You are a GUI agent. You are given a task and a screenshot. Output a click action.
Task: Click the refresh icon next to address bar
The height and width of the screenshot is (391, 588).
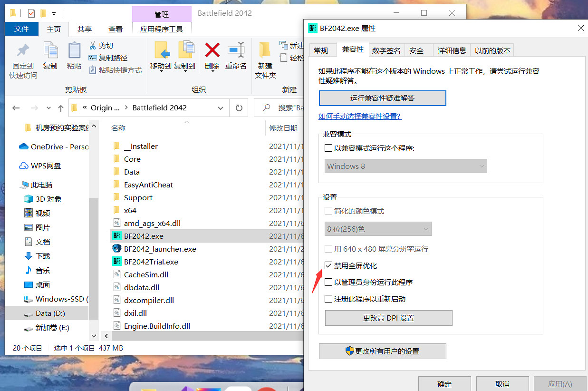coord(239,108)
